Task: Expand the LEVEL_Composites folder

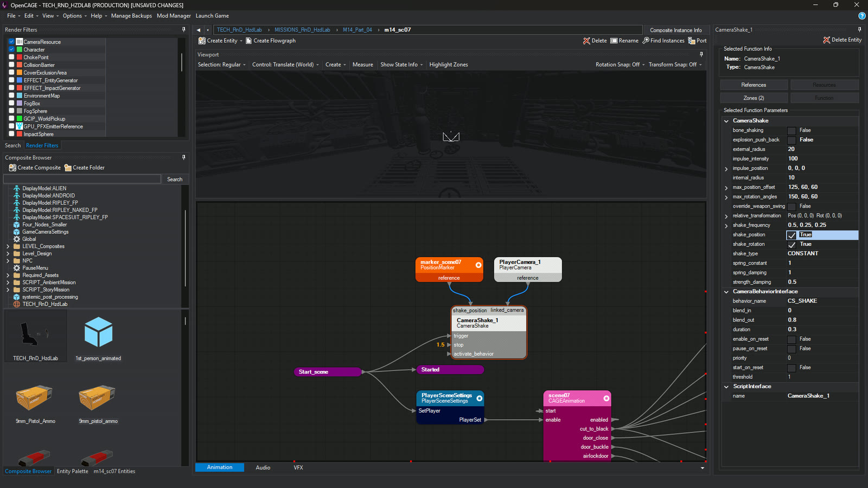Action: coord(8,246)
